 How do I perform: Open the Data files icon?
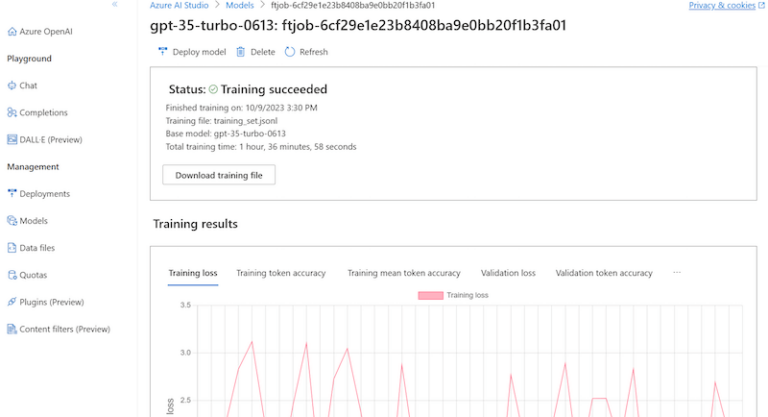(12, 248)
